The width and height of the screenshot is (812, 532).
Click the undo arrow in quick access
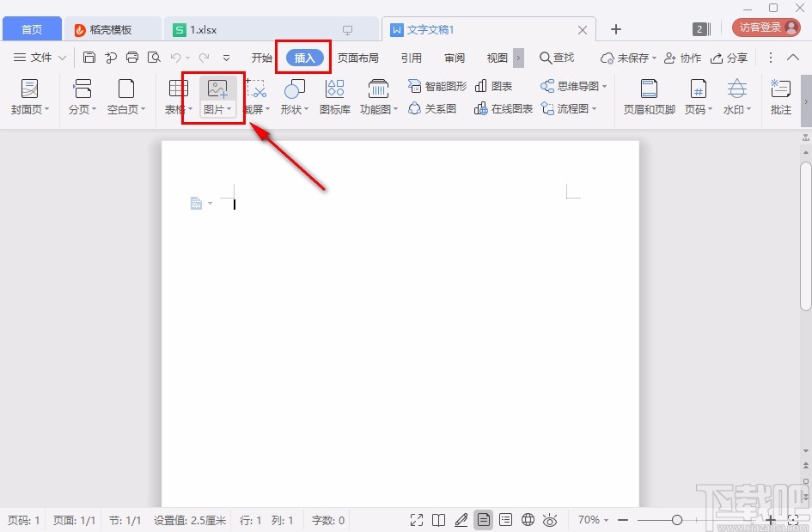pyautogui.click(x=175, y=57)
